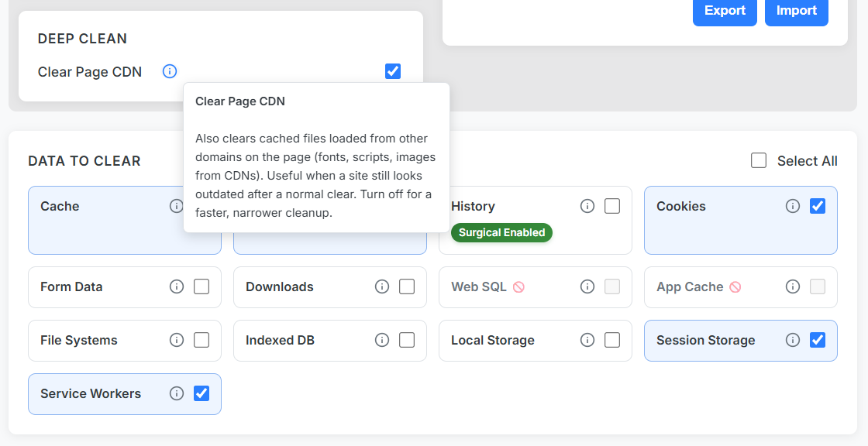This screenshot has height=446, width=868.
Task: Click the Downloads label
Action: tap(280, 286)
